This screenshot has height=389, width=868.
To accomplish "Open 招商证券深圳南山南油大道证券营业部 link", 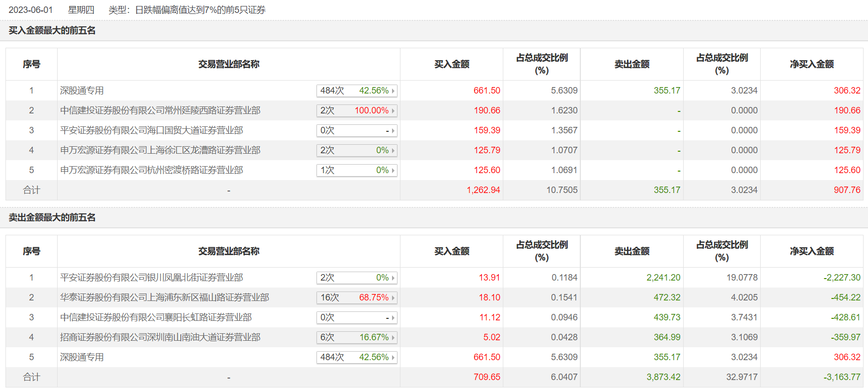I will pyautogui.click(x=160, y=337).
